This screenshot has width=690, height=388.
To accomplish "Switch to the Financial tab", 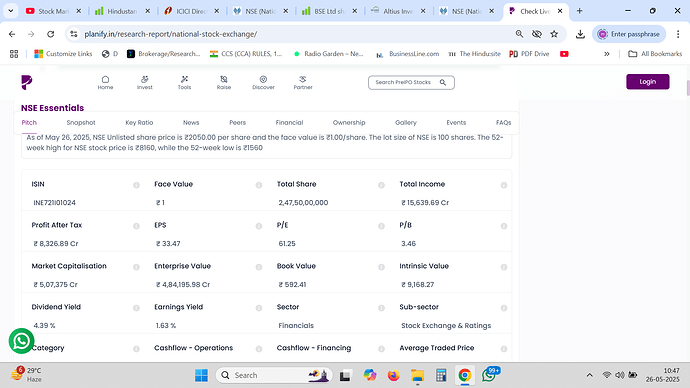I will (x=289, y=123).
